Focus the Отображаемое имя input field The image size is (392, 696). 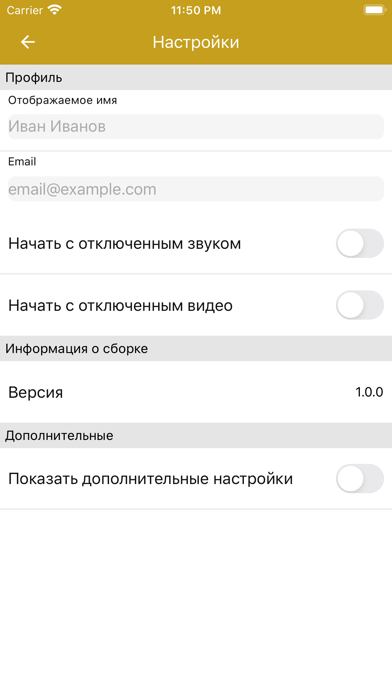(x=196, y=127)
